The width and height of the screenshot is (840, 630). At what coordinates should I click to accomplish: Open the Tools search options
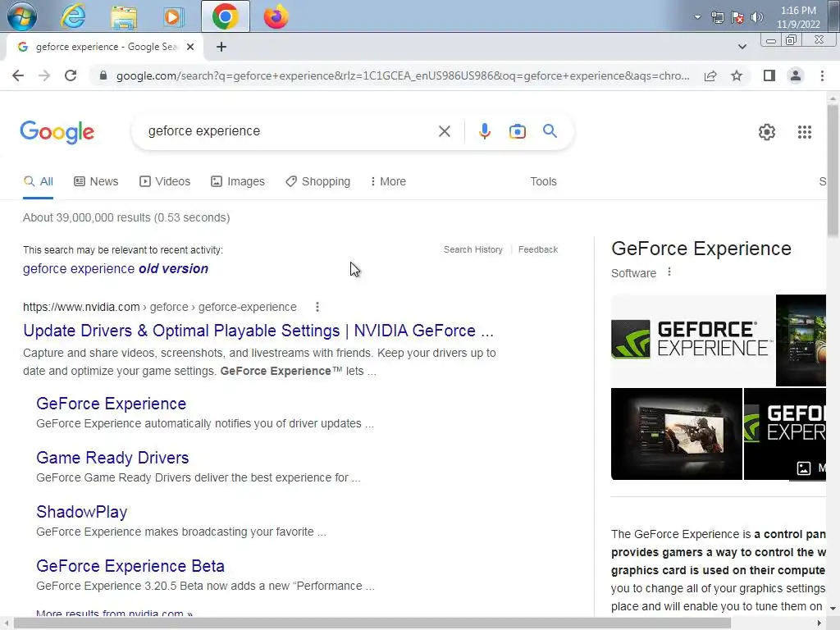tap(543, 181)
